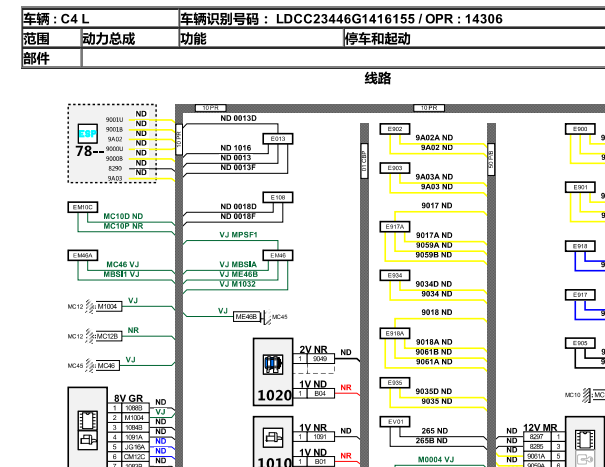Select splice box EM46A
Screen dimensions: 605x467
[83, 255]
